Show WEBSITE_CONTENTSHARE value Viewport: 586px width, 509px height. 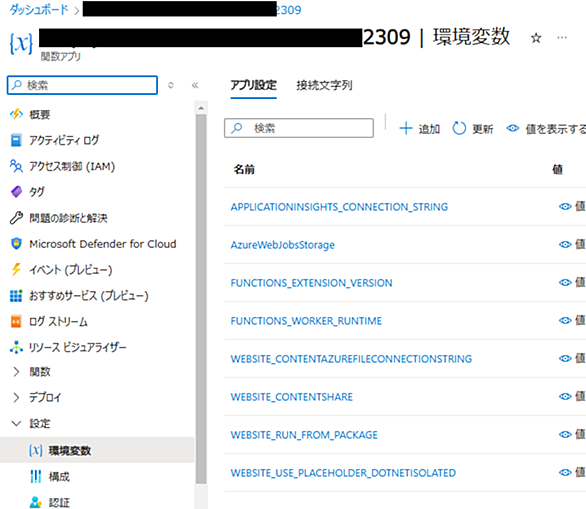[x=565, y=397]
